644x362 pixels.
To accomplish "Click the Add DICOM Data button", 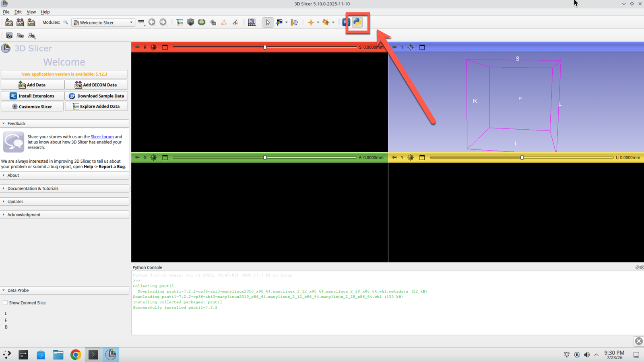I will [x=96, y=85].
